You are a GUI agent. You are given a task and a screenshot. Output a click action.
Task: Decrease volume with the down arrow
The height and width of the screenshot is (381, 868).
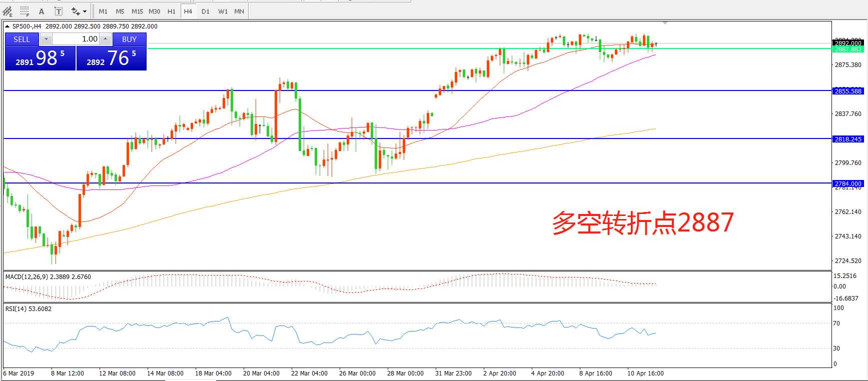point(46,39)
